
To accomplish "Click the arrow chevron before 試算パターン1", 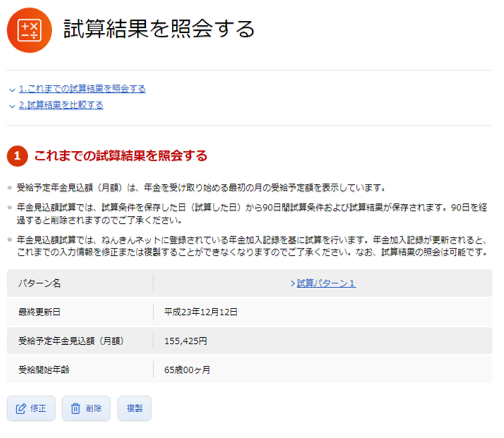I will pyautogui.click(x=293, y=284).
